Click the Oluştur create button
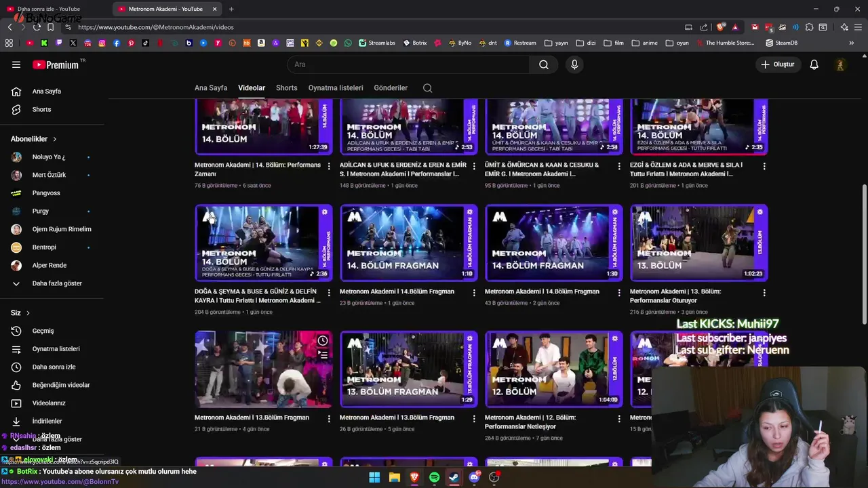 [x=778, y=64]
